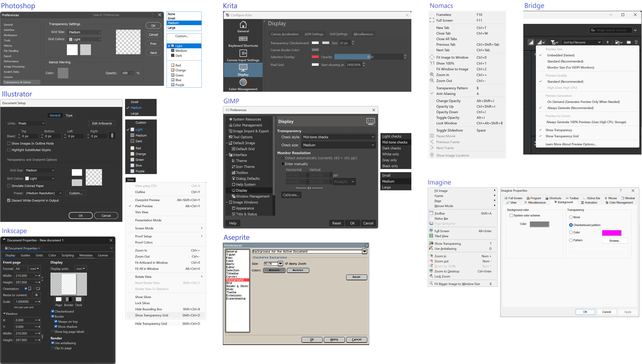
Task: Click the Calibrate button in GIMP
Action: (x=291, y=195)
